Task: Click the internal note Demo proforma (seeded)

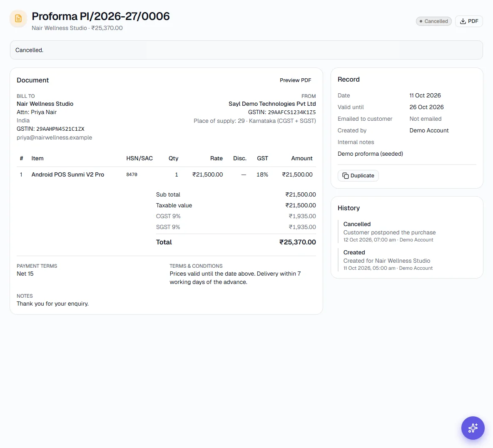Action: coord(370,154)
